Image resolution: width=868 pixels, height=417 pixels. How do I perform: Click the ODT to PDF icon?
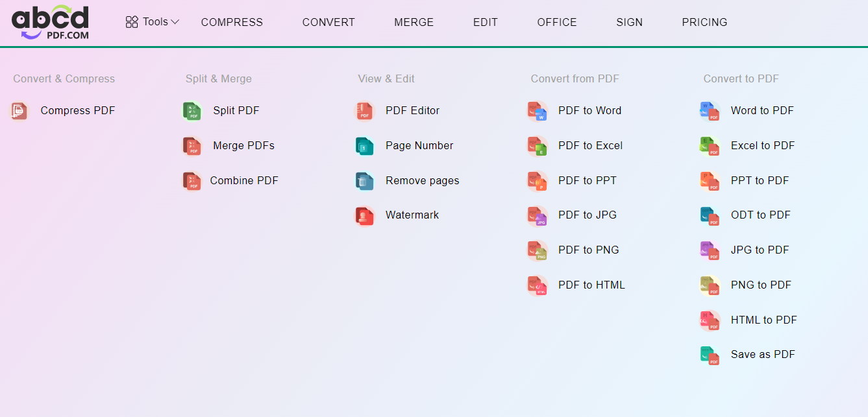click(710, 215)
